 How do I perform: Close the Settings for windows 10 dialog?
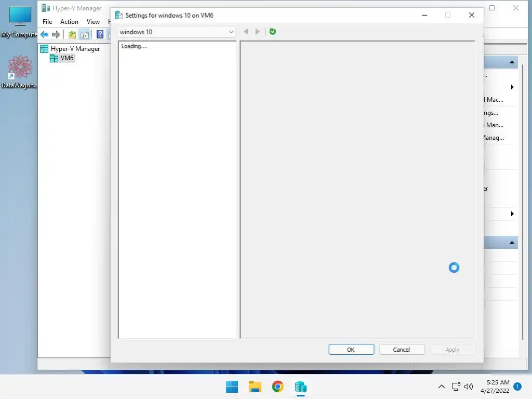tap(472, 15)
